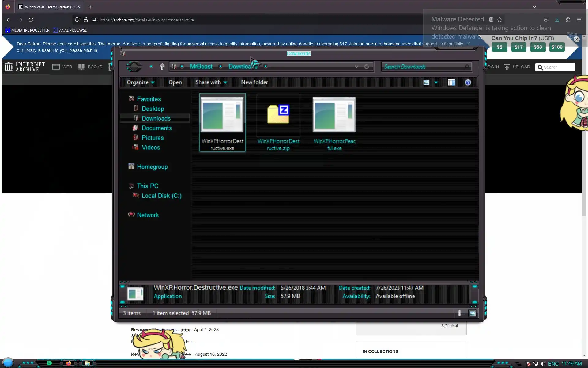588x368 pixels.
Task: Open the explorer help icon
Action: tap(468, 82)
